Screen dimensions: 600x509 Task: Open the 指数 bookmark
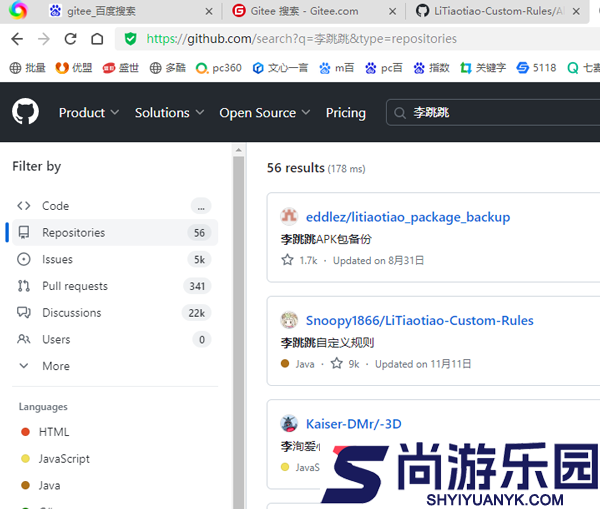point(431,68)
